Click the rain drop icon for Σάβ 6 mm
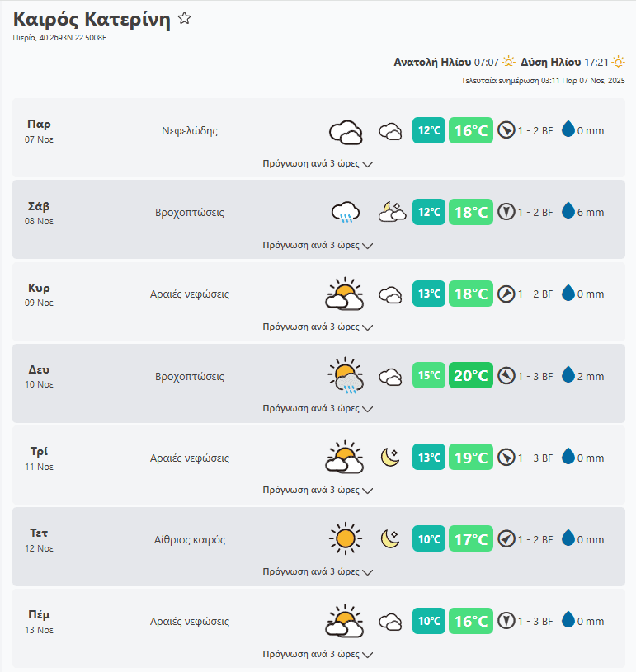This screenshot has width=636, height=672. pos(568,212)
